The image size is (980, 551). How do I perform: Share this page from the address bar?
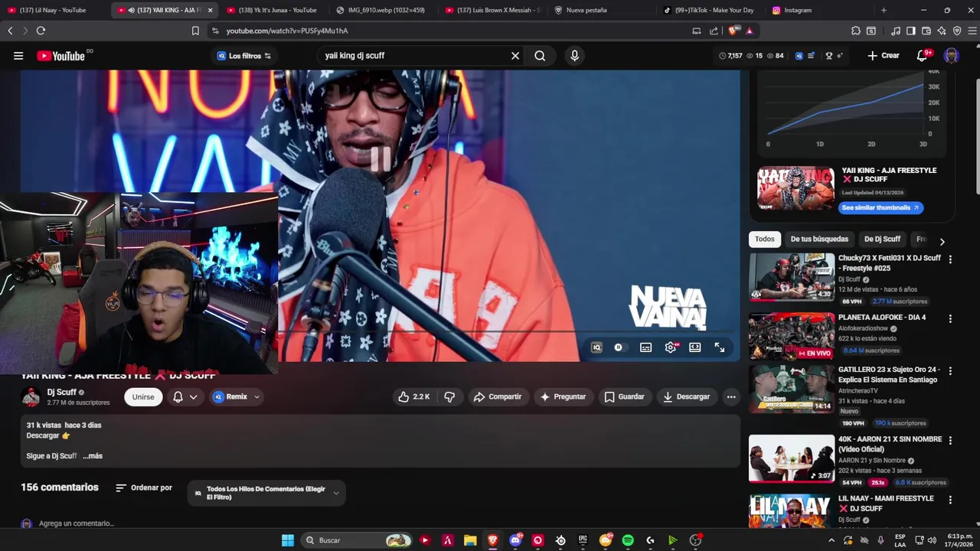(714, 31)
